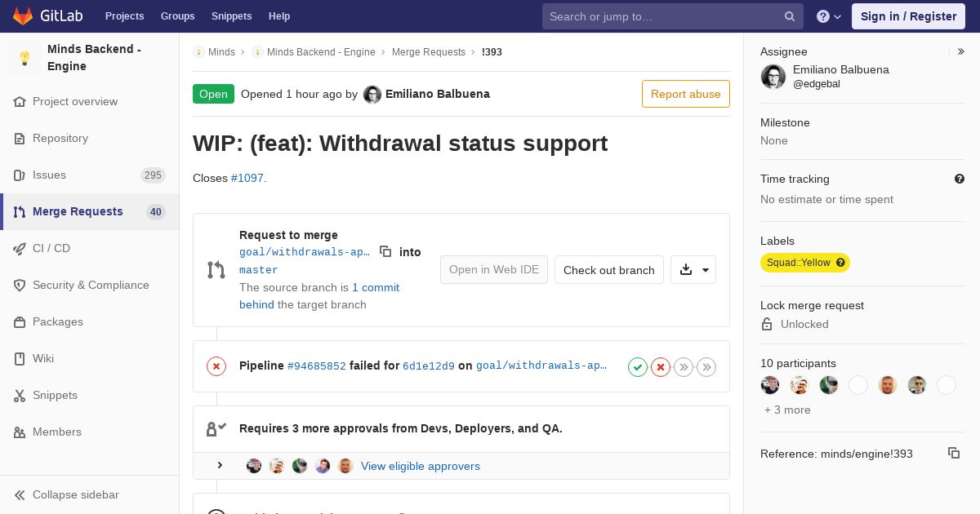Click the search magnifier icon
The height and width of the screenshot is (514, 980).
click(790, 16)
